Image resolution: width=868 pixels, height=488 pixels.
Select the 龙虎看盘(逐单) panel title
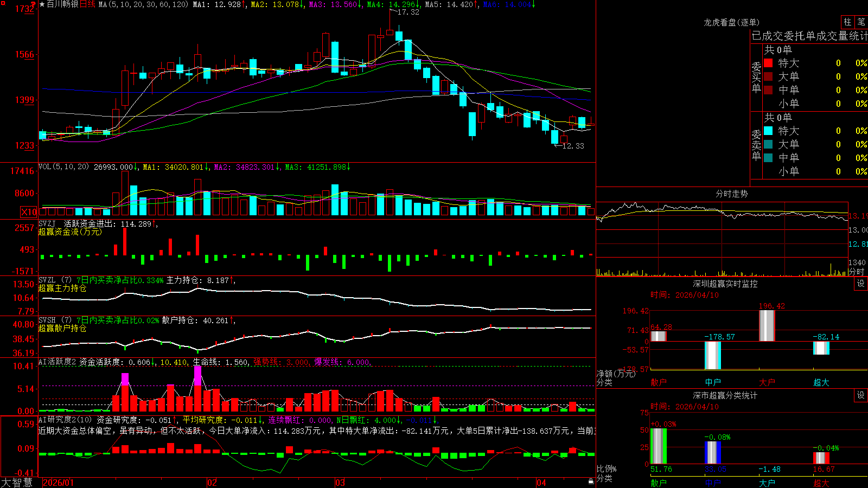[732, 22]
